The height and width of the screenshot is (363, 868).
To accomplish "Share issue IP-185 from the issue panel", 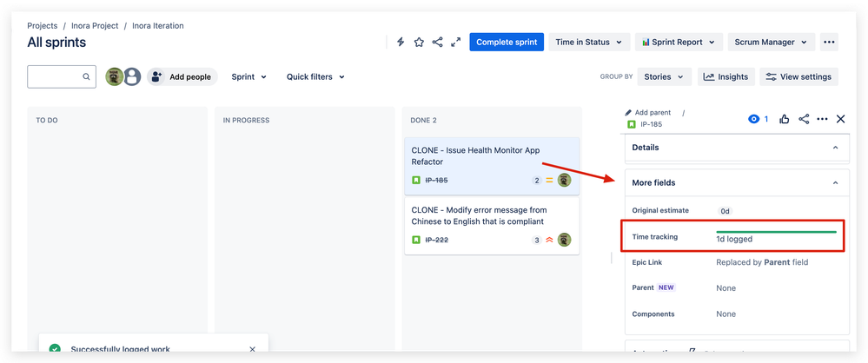I will pos(804,119).
